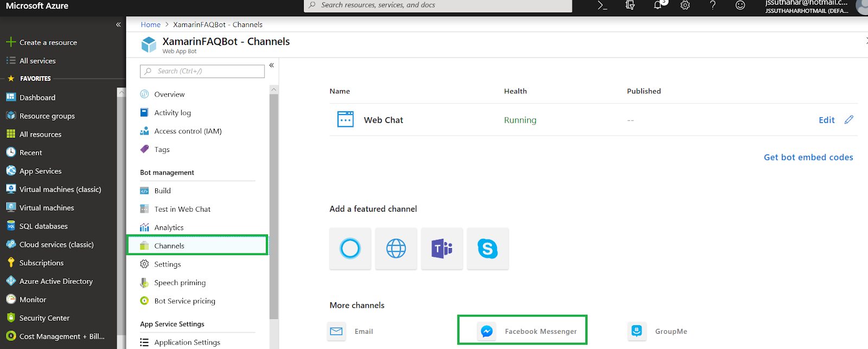This screenshot has width=868, height=349.
Task: Collapse the left favorites sidebar
Action: [118, 24]
